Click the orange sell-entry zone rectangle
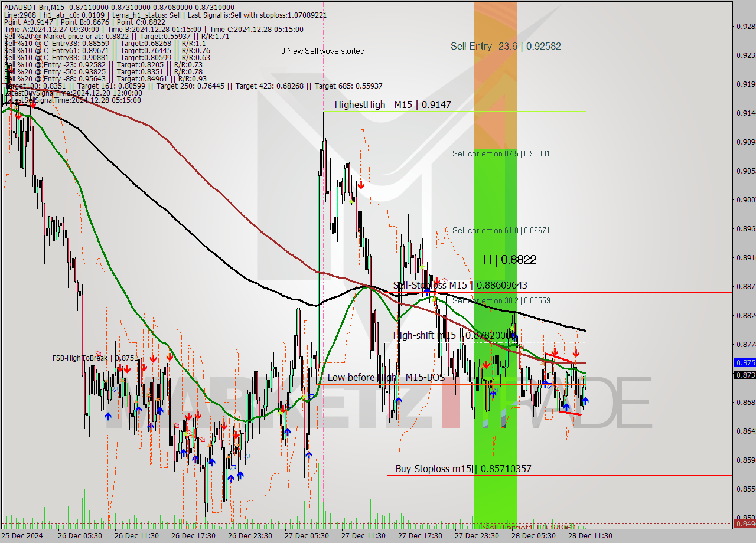This screenshot has height=543, width=756. (x=495, y=74)
